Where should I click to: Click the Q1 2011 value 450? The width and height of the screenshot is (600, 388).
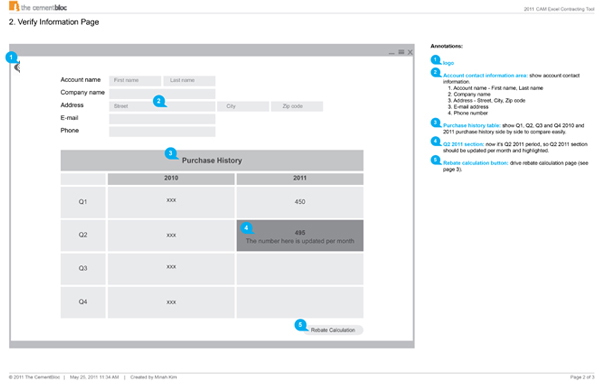point(300,202)
